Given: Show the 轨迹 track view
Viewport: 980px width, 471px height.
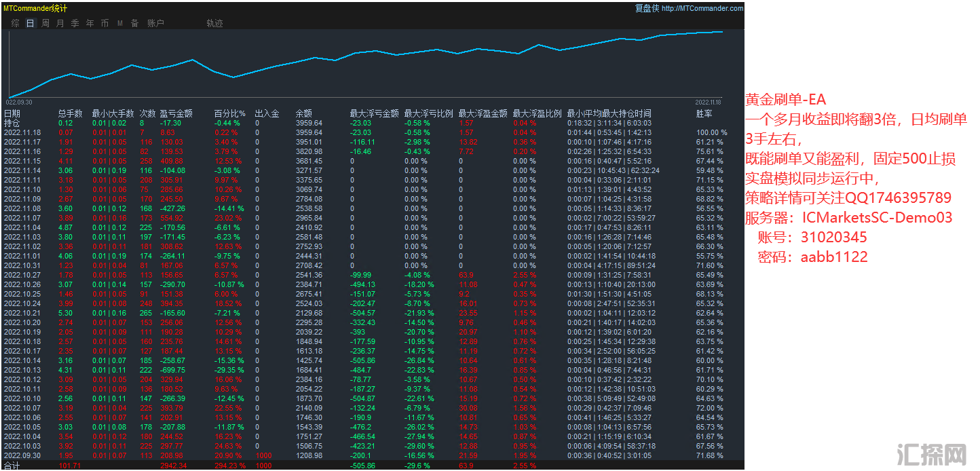Looking at the screenshot, I should click(x=214, y=23).
